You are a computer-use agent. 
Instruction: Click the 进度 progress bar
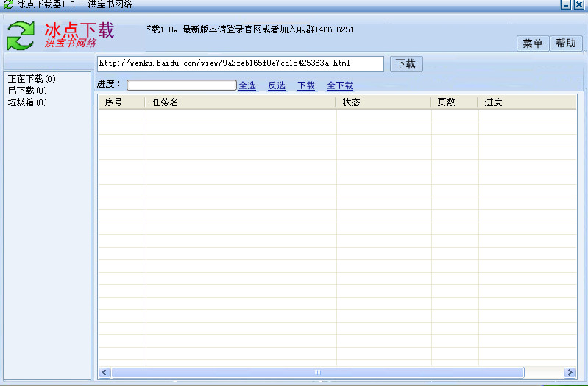[x=181, y=85]
